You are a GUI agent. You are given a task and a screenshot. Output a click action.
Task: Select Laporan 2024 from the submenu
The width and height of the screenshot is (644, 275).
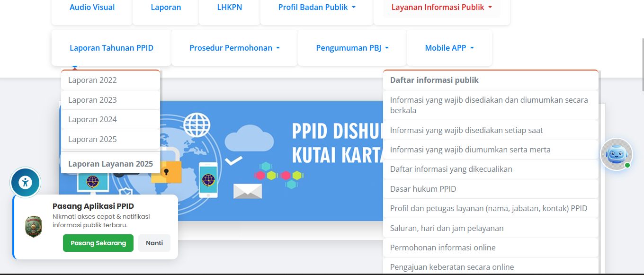(x=110, y=119)
